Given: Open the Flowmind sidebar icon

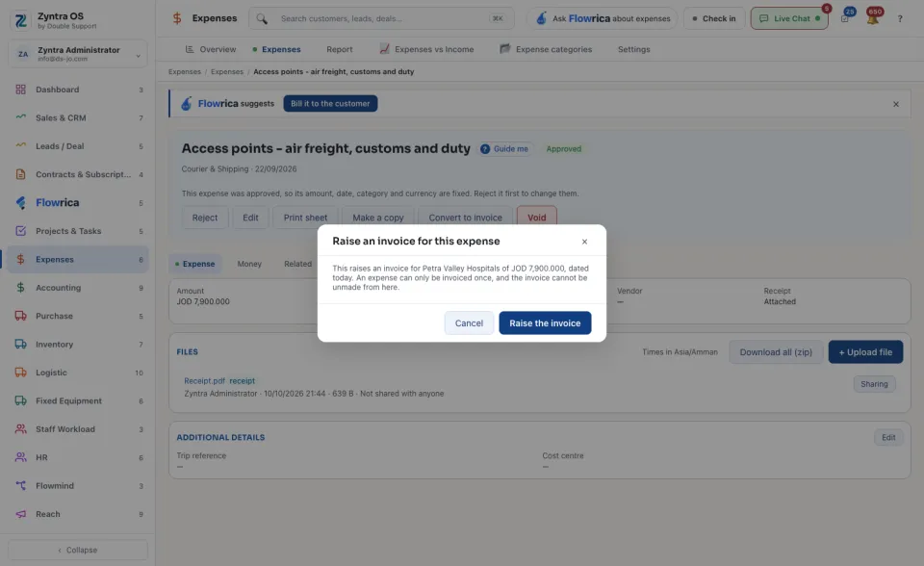Looking at the screenshot, I should (x=20, y=486).
